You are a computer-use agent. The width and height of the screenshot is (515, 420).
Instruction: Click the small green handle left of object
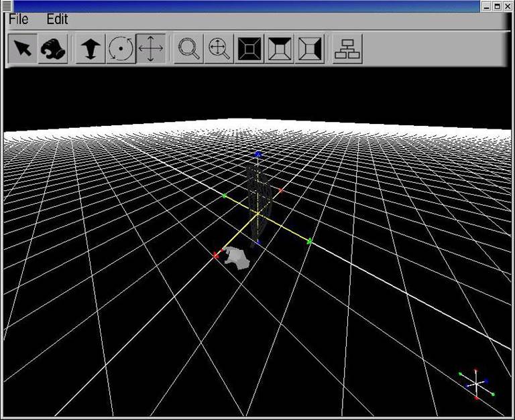225,196
